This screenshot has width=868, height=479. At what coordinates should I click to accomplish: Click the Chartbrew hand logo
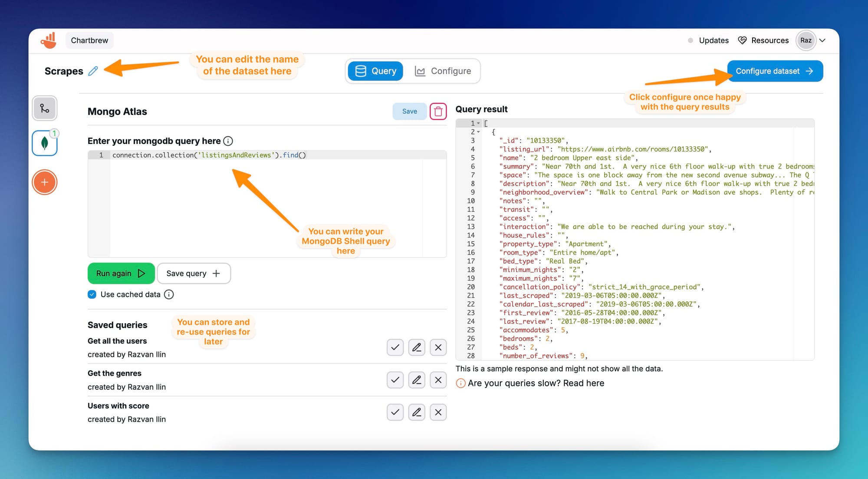pyautogui.click(x=48, y=40)
